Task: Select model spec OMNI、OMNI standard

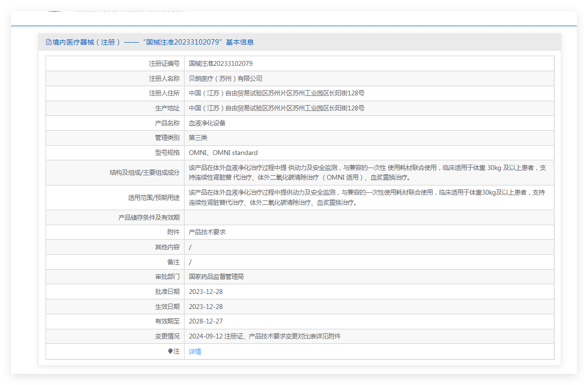Action: tap(223, 153)
